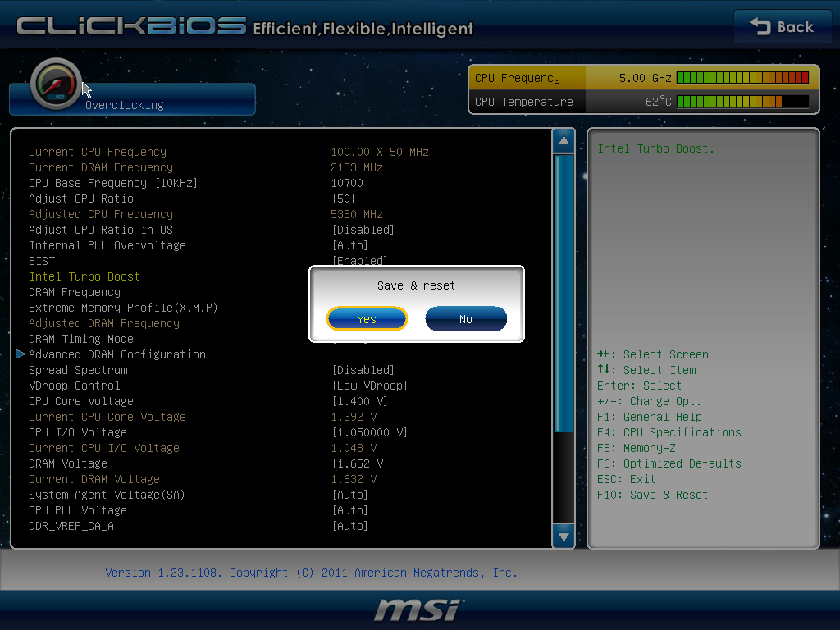Click Current DRAM Voltage 1.632 V value
The image size is (840, 630).
(x=354, y=479)
